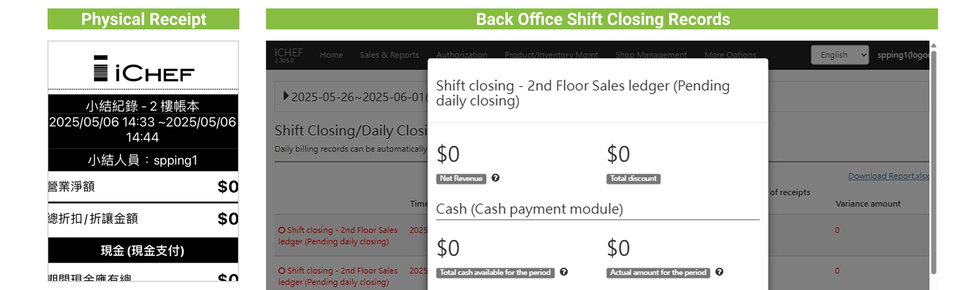Open the English language dropdown
The height and width of the screenshot is (290, 980).
click(x=839, y=55)
